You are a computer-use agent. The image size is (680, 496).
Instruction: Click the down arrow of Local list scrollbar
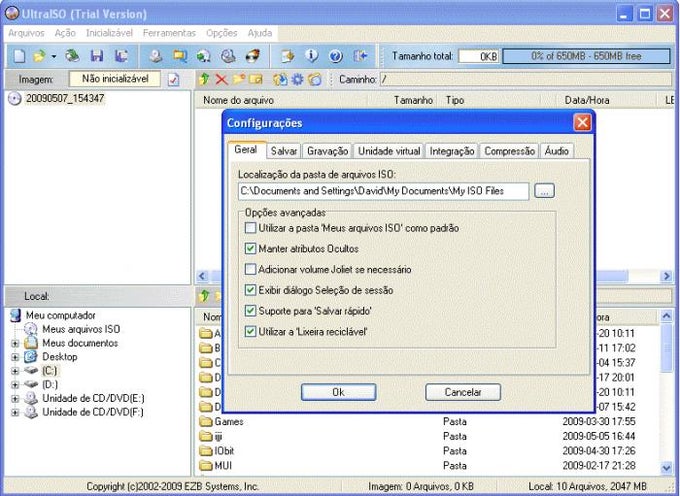point(666,468)
